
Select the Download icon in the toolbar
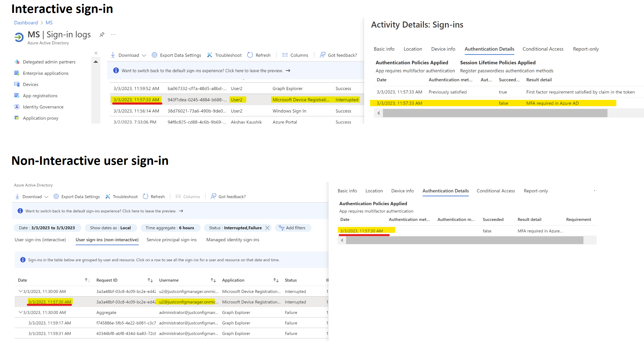click(x=113, y=55)
